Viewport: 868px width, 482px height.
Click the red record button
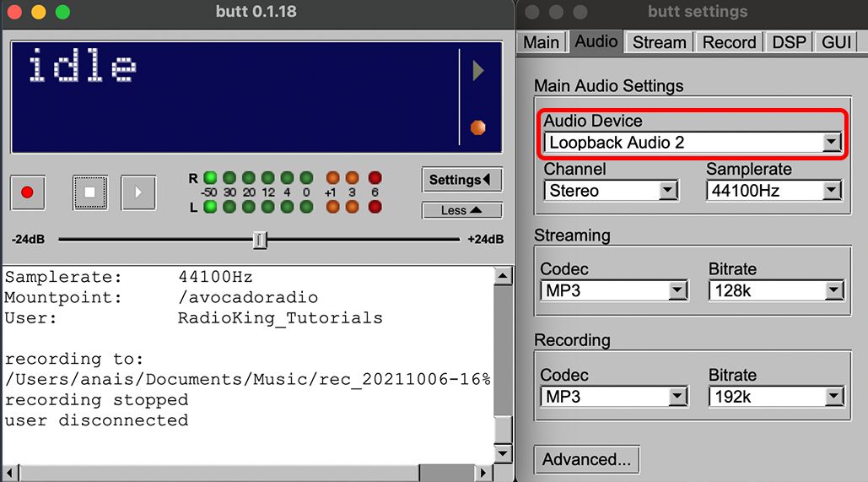coord(27,192)
